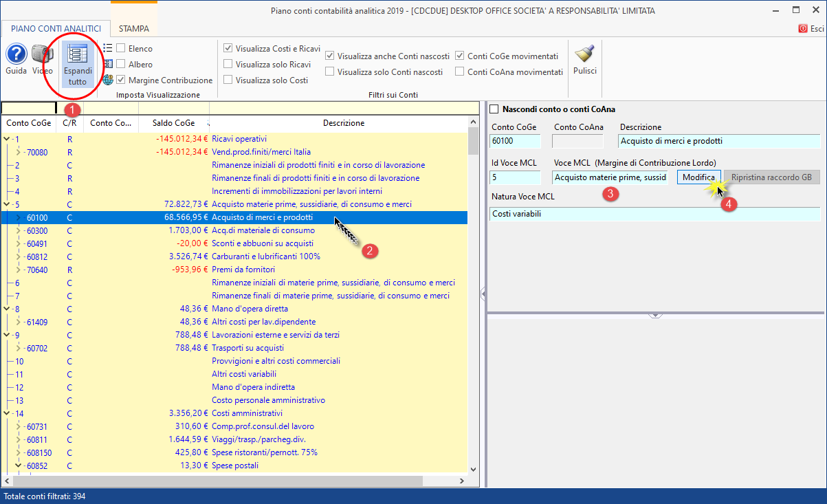
Task: Check Nascondi conto o conti CoAna
Action: (493, 109)
